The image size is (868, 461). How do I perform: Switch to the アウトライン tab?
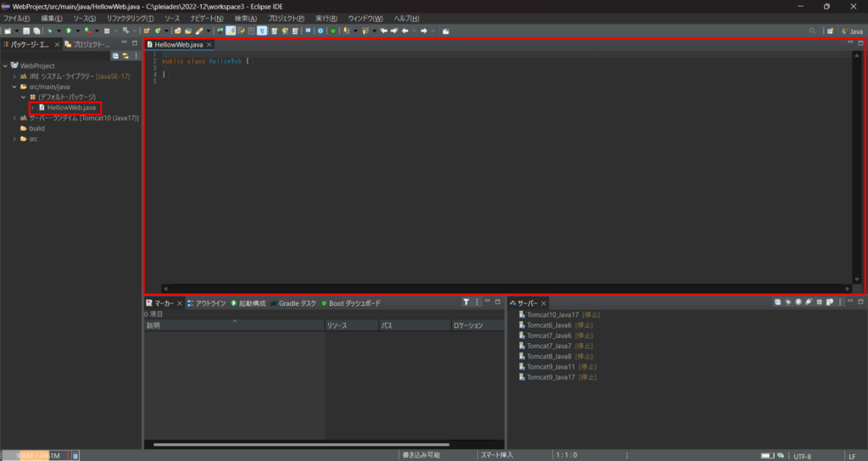click(210, 303)
